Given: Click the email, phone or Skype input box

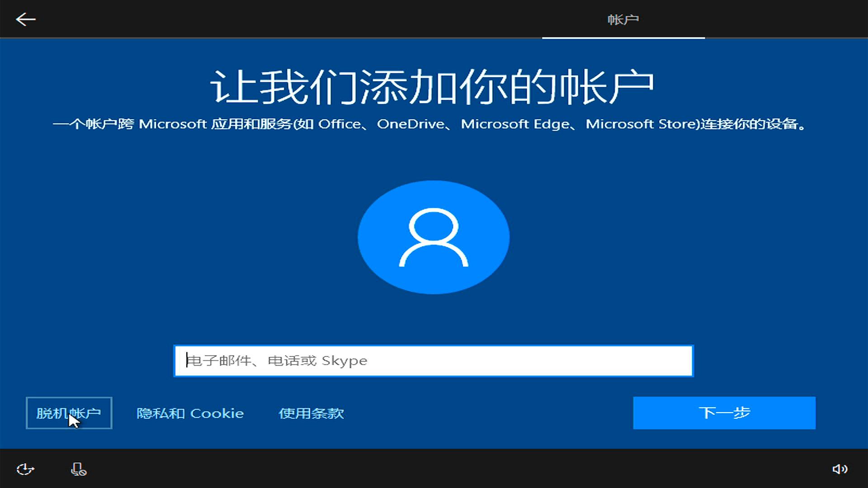Looking at the screenshot, I should [x=434, y=361].
